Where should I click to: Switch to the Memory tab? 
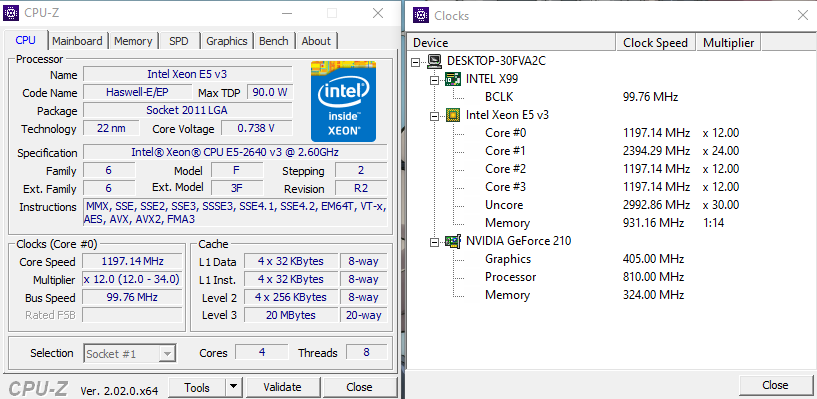pos(133,41)
